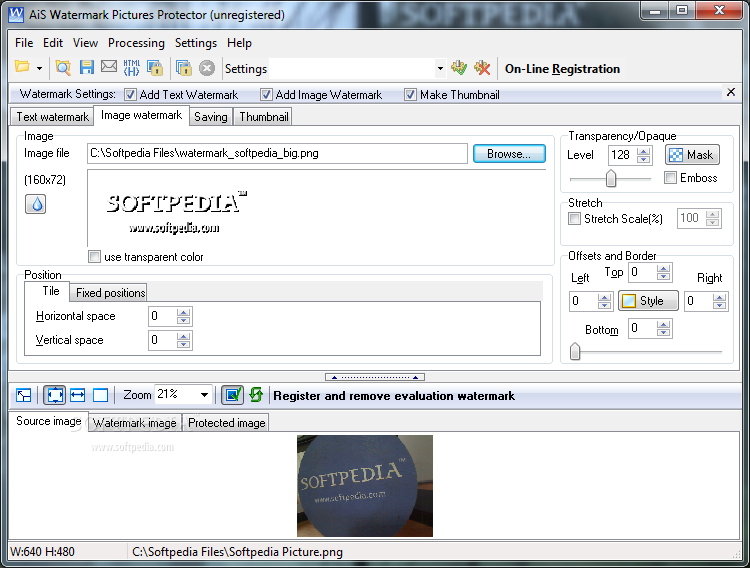The width and height of the screenshot is (750, 568).
Task: Open On-Line Registration link
Action: (x=562, y=69)
